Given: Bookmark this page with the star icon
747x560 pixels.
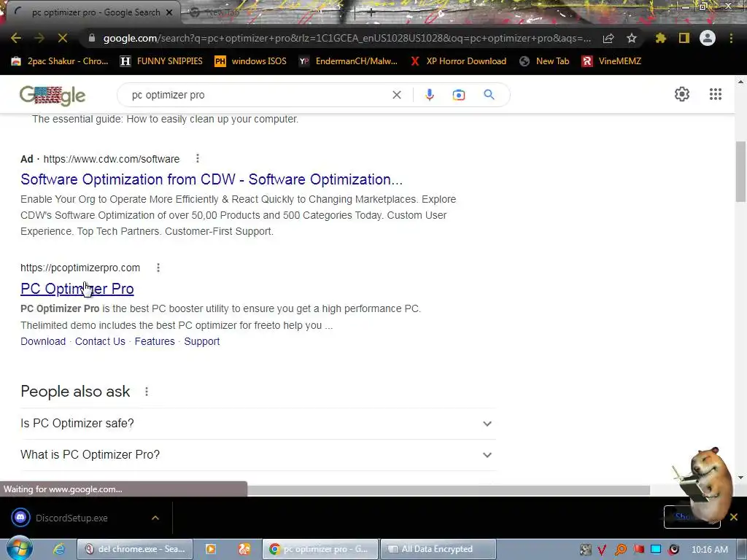Looking at the screenshot, I should (x=632, y=38).
